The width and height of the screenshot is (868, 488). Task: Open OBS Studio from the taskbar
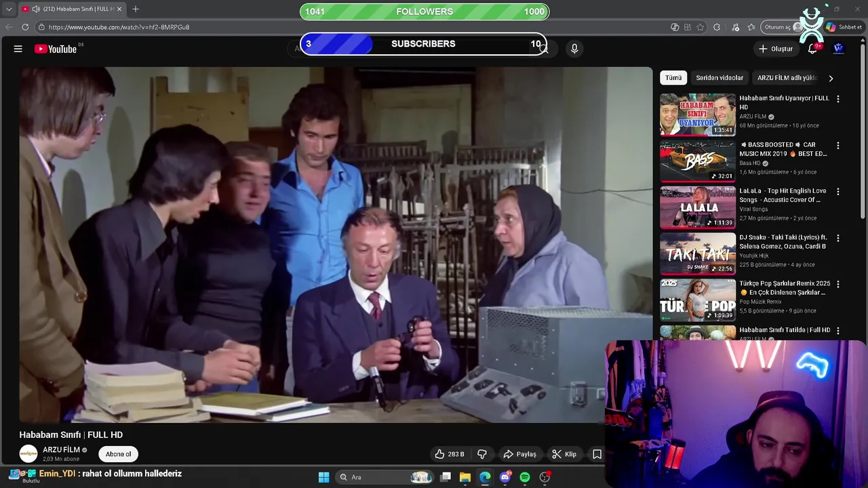click(545, 477)
